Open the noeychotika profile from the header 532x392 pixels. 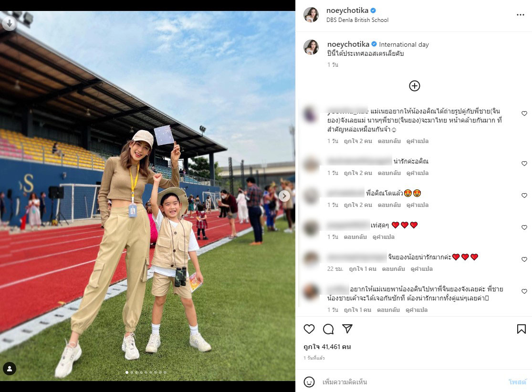point(347,10)
